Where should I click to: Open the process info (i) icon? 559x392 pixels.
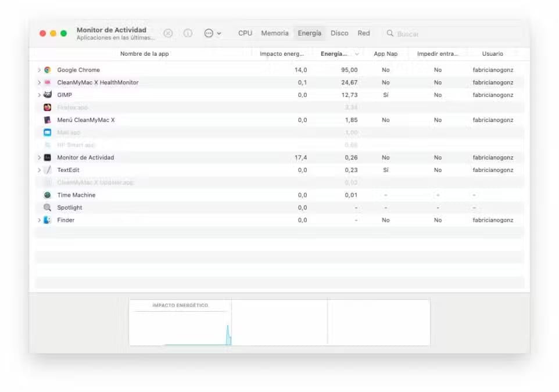(x=188, y=33)
